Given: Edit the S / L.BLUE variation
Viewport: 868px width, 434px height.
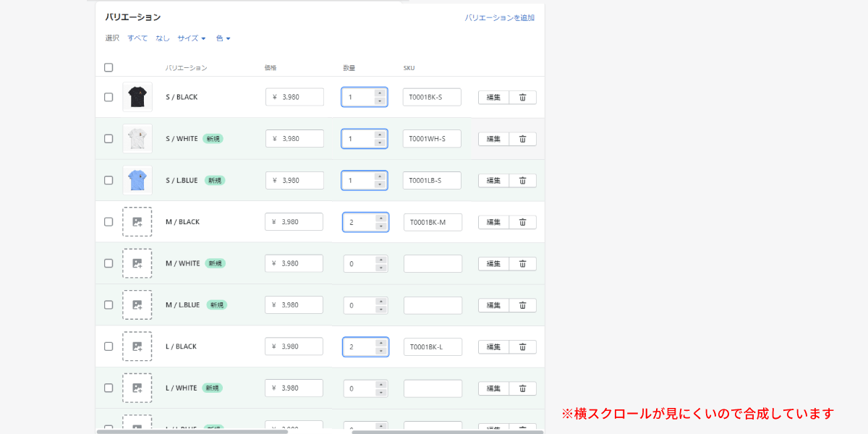Looking at the screenshot, I should [493, 180].
